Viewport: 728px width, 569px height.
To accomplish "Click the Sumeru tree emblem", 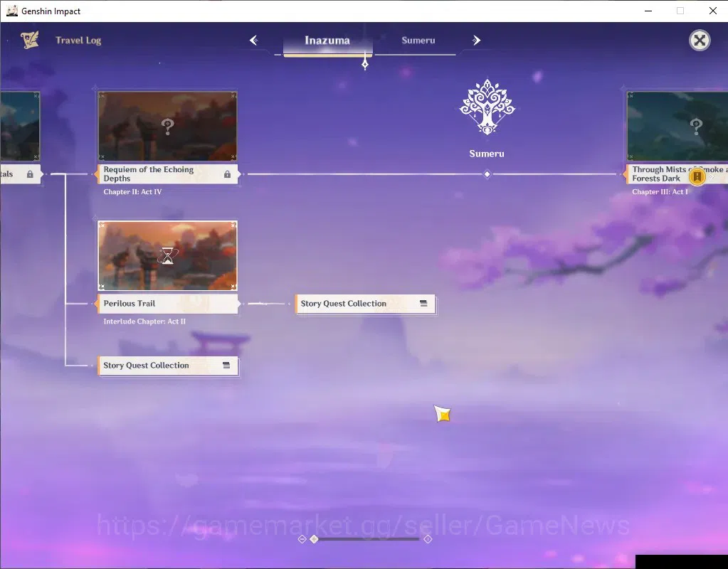I will [487, 107].
